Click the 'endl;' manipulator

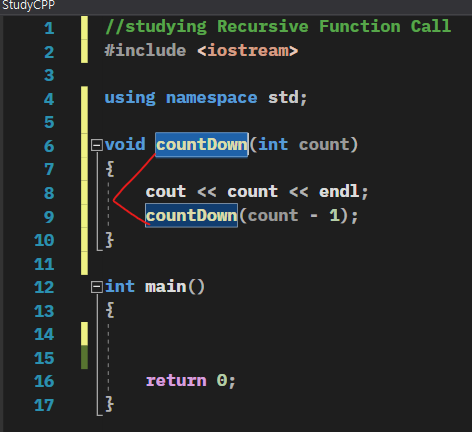click(344, 192)
